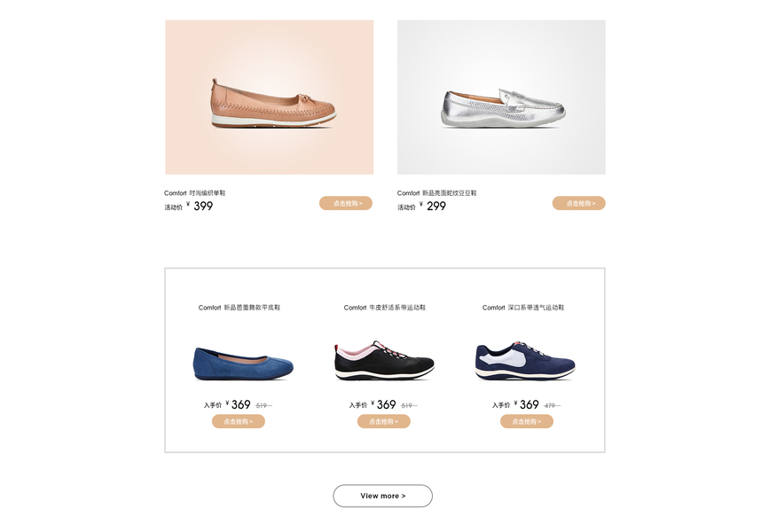This screenshot has height=532, width=769.
Task: Open the Comfort 深口系带透气运动鞋 title link
Action: point(523,308)
